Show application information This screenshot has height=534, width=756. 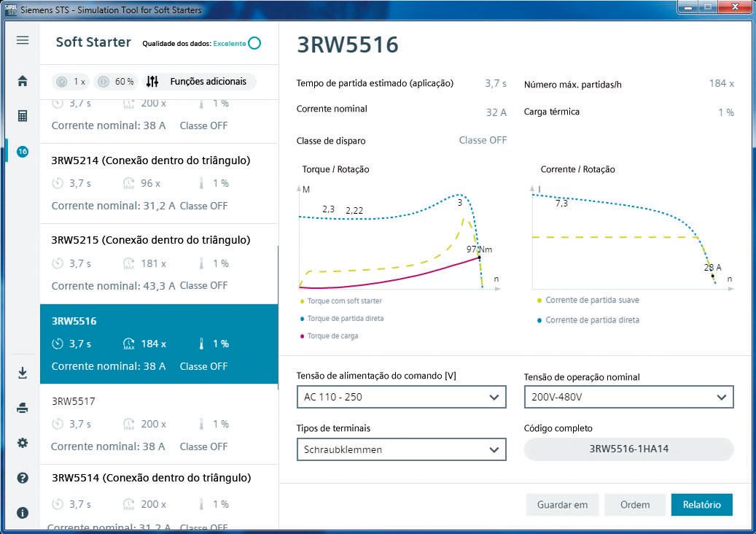(22, 512)
